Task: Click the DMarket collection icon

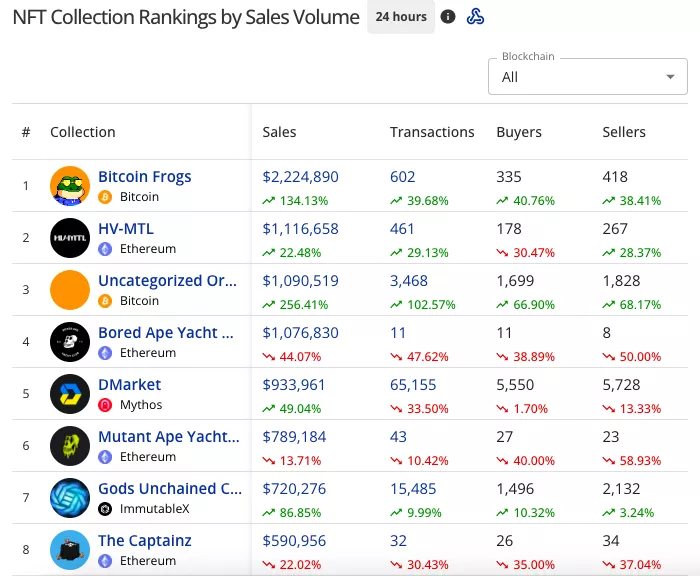Action: click(x=70, y=394)
